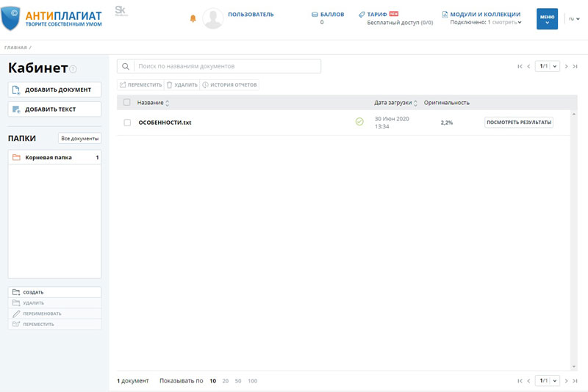Open the МЕНЮ dropdown button
The height and width of the screenshot is (392, 588).
point(547,18)
